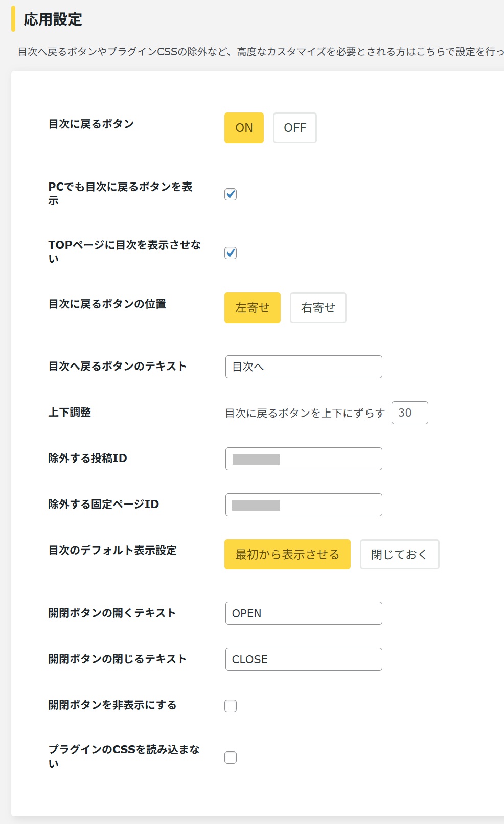Turn ON the 目次に戻るボタン setting
Screen dimensions: 504x824
(x=244, y=128)
